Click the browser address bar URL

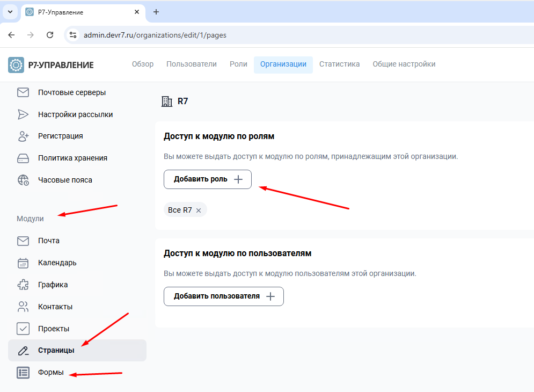tap(155, 35)
